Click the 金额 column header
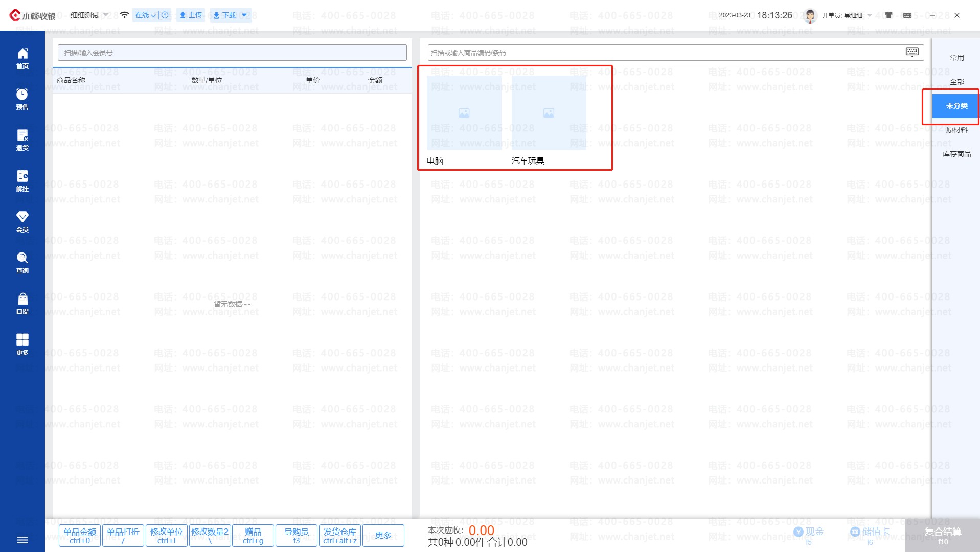Viewport: 980px width, 552px height. click(375, 80)
